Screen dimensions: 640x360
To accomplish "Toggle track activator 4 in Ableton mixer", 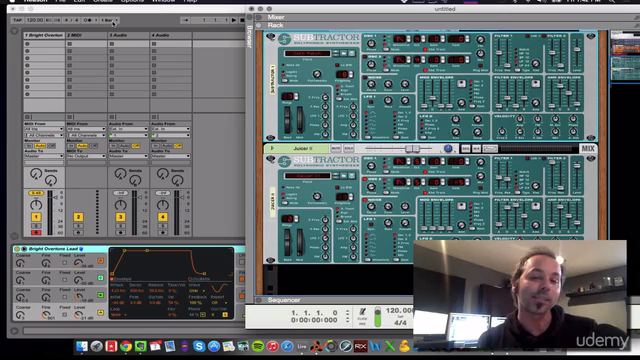I will (162, 217).
